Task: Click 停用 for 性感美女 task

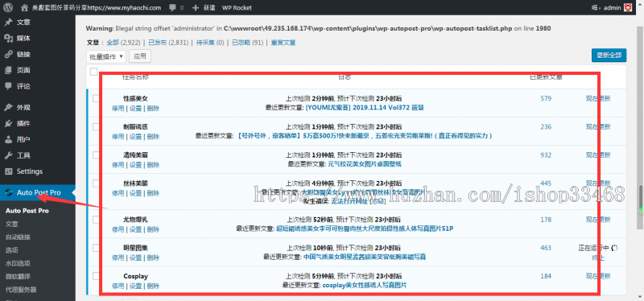Action: (x=118, y=109)
